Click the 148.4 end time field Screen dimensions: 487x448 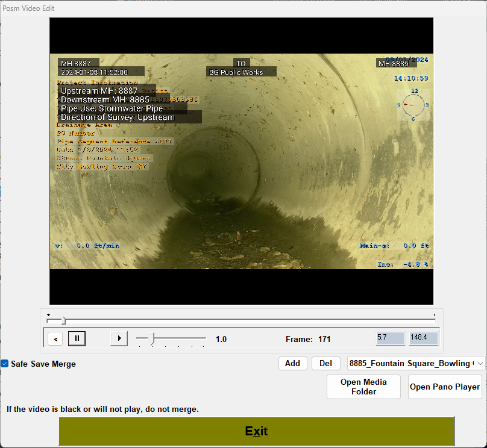coord(423,338)
